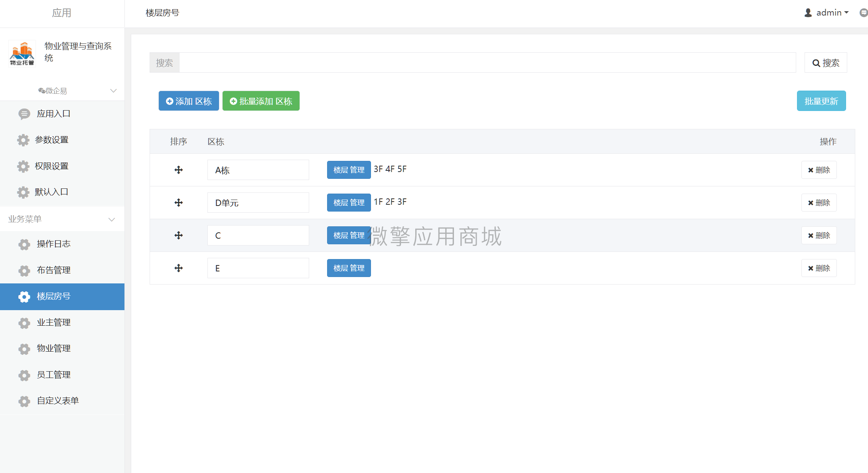The image size is (868, 473).
Task: Click the 区栋 column header
Action: (x=216, y=142)
